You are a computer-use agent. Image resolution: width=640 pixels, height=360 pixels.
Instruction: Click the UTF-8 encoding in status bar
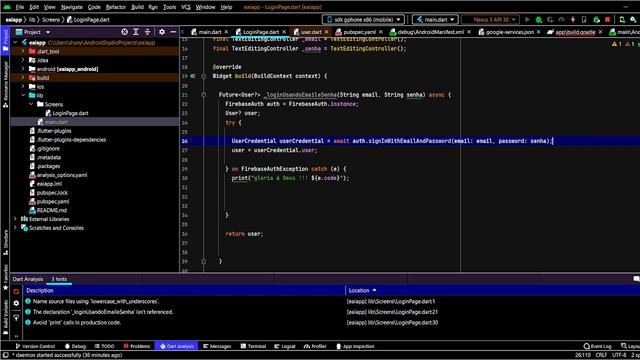pos(619,355)
